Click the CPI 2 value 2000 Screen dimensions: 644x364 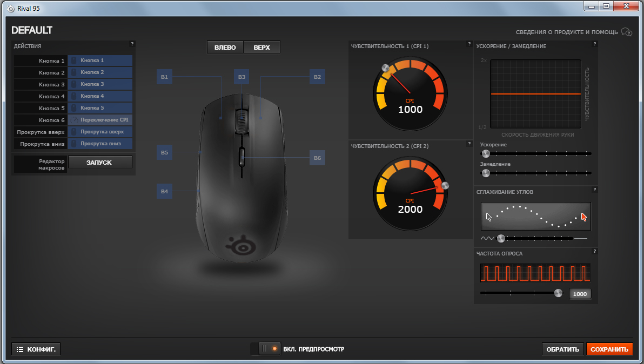(410, 210)
